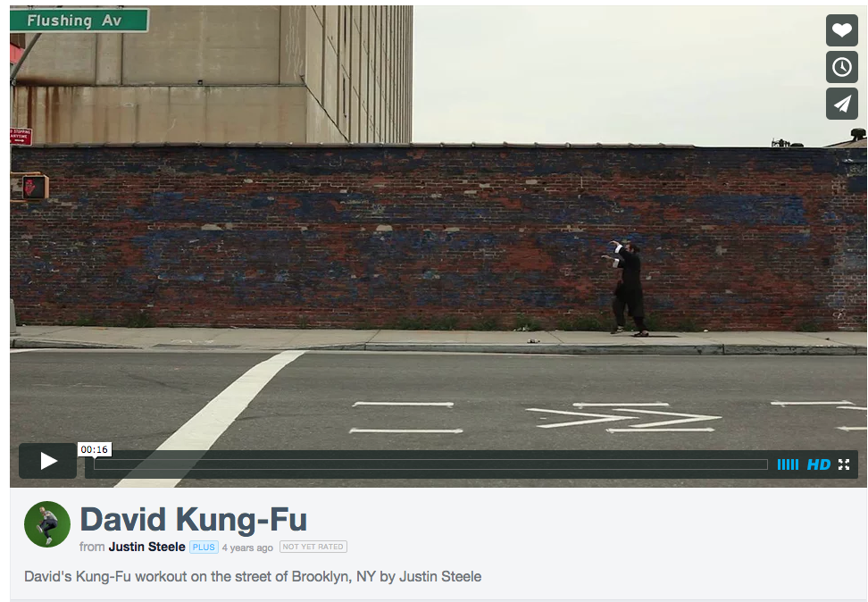Seek to the middle of the progress bar

430,464
